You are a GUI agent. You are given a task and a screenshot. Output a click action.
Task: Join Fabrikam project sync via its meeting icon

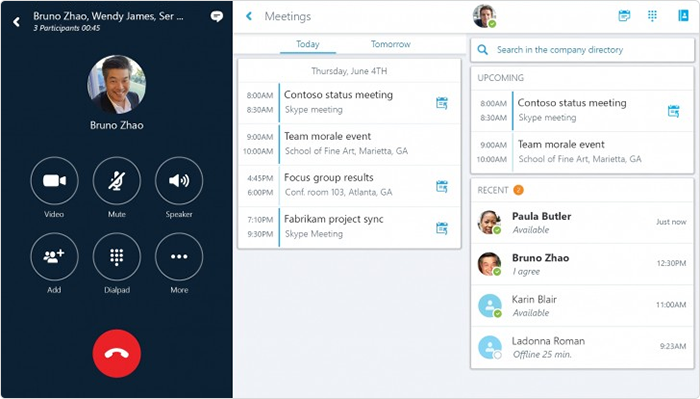click(442, 228)
